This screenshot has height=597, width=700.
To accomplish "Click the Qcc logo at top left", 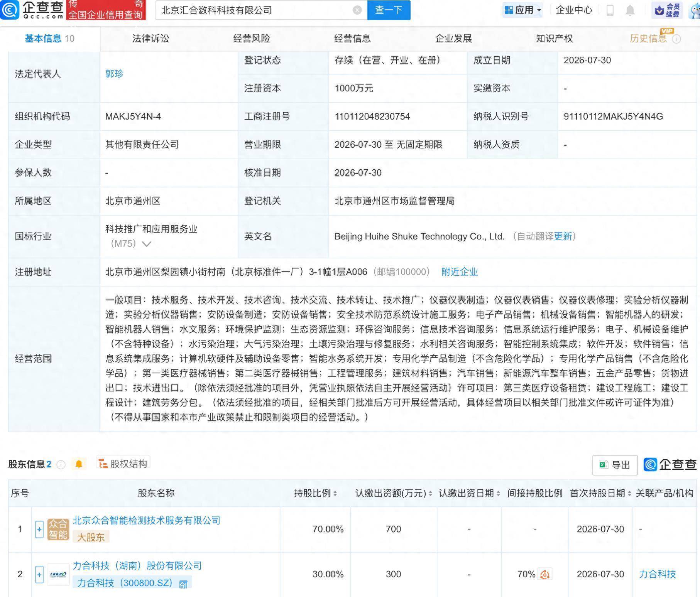I will click(32, 10).
